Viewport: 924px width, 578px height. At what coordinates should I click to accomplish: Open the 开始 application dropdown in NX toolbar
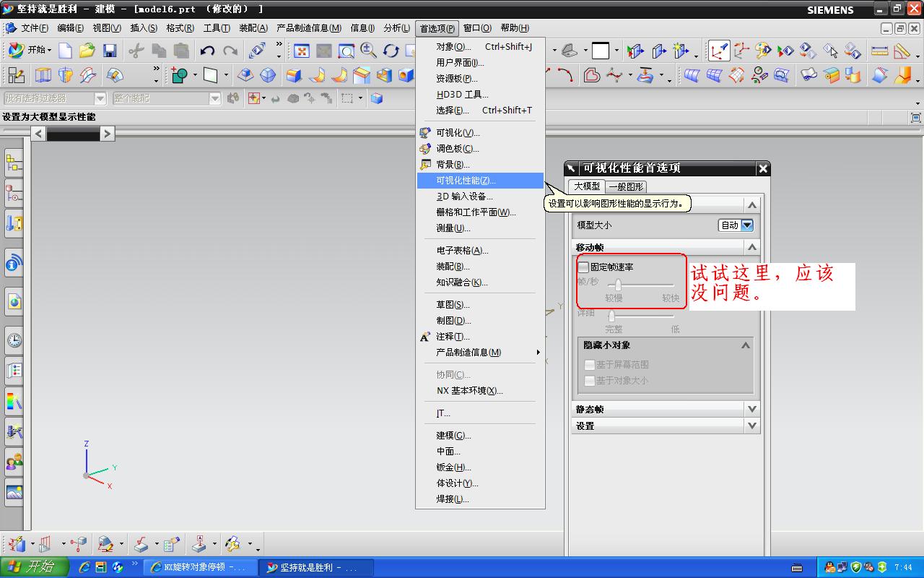30,51
